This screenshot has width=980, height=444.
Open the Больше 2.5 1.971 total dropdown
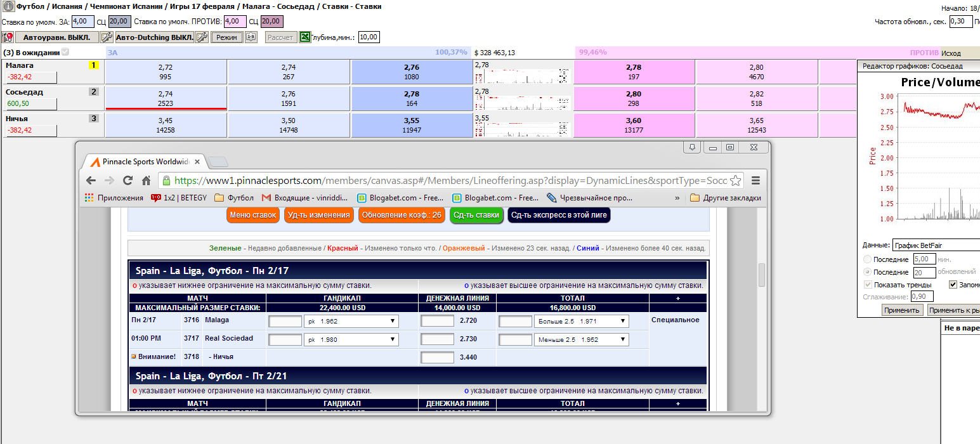coord(582,322)
